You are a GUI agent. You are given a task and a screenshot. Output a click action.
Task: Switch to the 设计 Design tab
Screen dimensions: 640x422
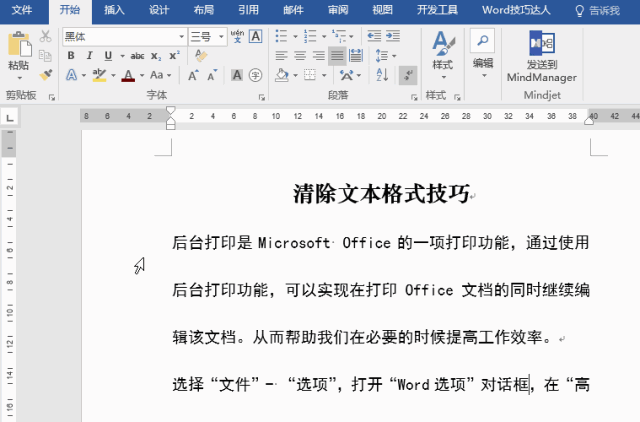(x=159, y=10)
